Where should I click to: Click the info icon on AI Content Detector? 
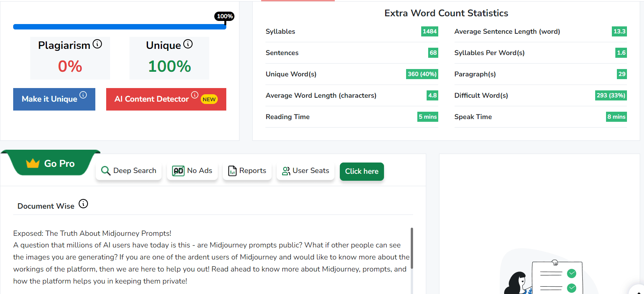195,95
